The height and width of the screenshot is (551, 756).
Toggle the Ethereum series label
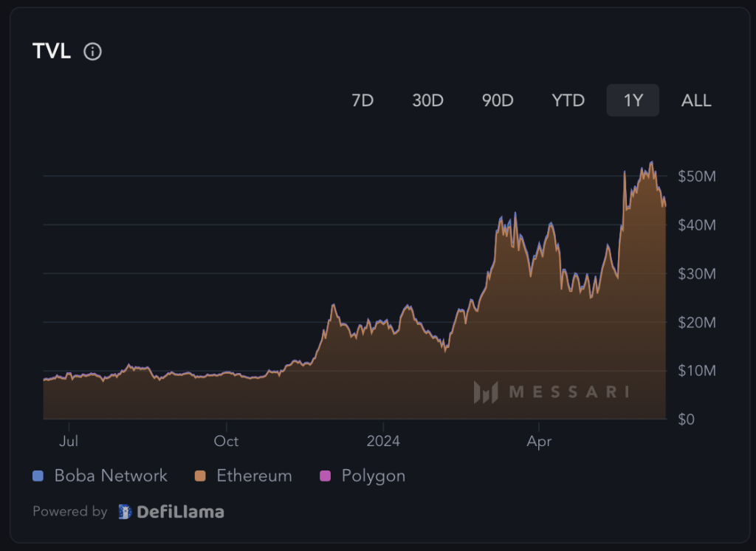coord(254,476)
